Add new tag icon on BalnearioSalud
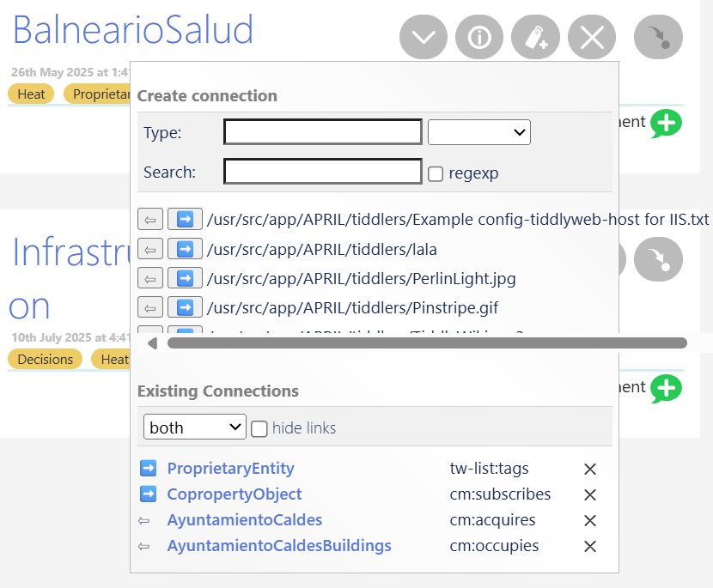Viewport: 713px width, 588px height. tap(536, 37)
